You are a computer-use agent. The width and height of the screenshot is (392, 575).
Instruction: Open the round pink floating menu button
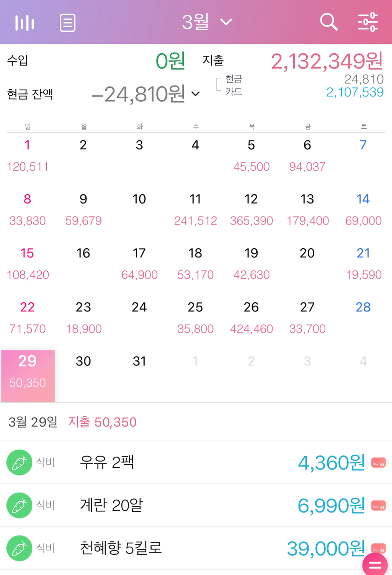pyautogui.click(x=375, y=565)
